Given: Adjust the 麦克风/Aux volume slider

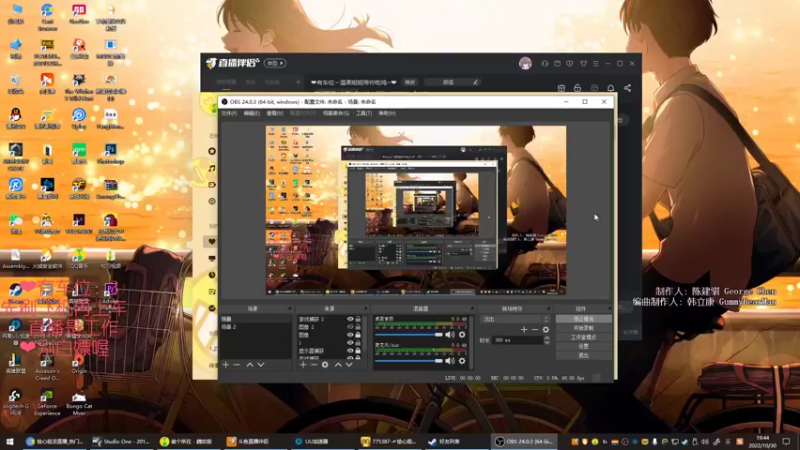Looking at the screenshot, I should click(409, 361).
